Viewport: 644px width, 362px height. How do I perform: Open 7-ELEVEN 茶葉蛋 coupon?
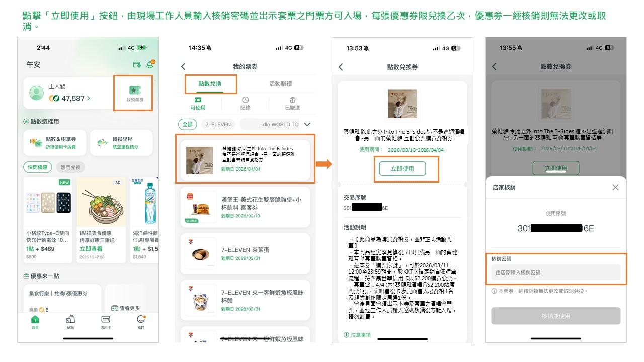pyautogui.click(x=245, y=253)
